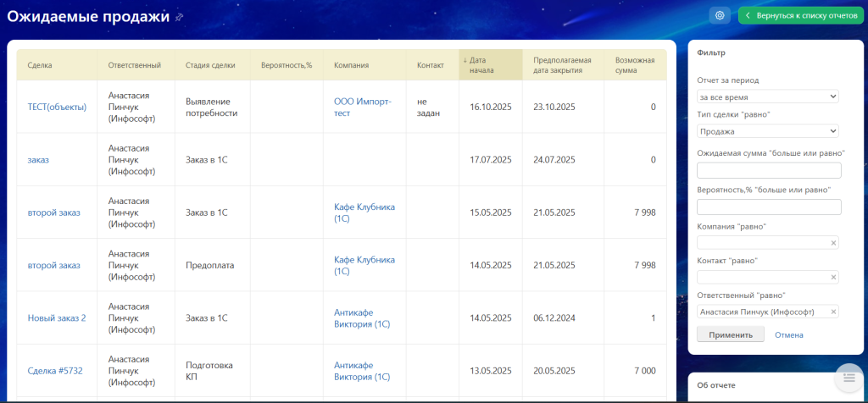Open the ТЕСТ(объекты) deal

[57, 107]
